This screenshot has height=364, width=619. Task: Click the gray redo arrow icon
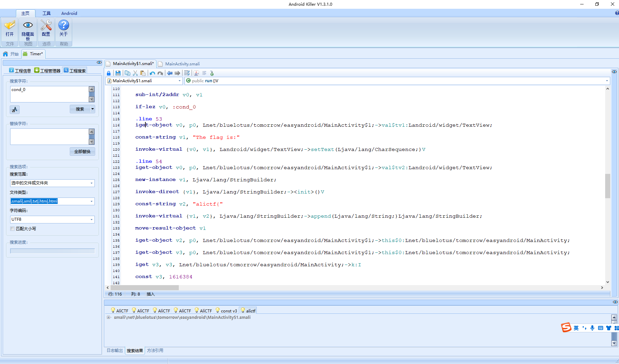[160, 73]
